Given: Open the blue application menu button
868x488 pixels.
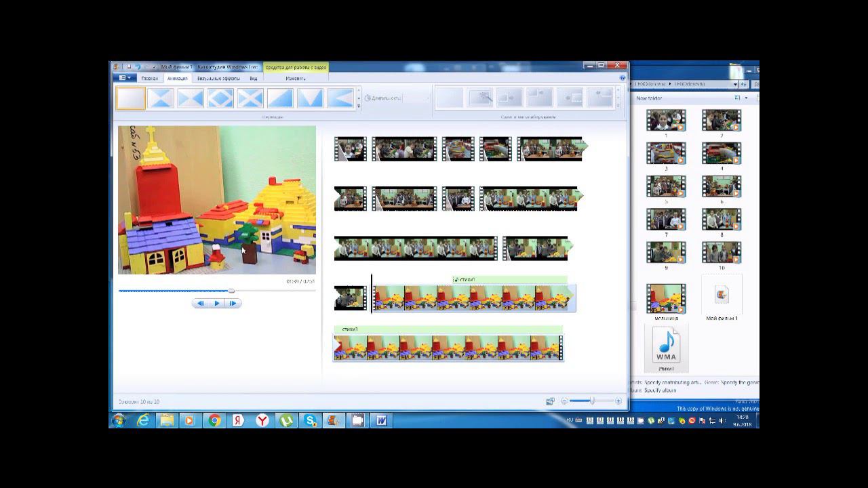Looking at the screenshot, I should [x=124, y=78].
